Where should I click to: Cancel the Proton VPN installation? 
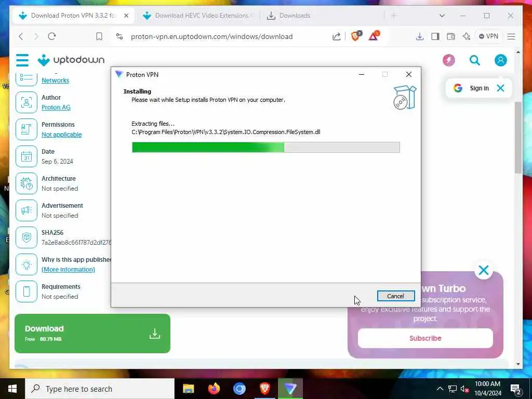[x=395, y=296]
